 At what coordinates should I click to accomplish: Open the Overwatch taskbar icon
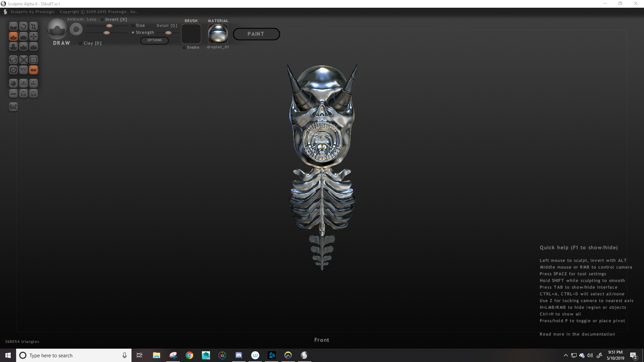288,355
